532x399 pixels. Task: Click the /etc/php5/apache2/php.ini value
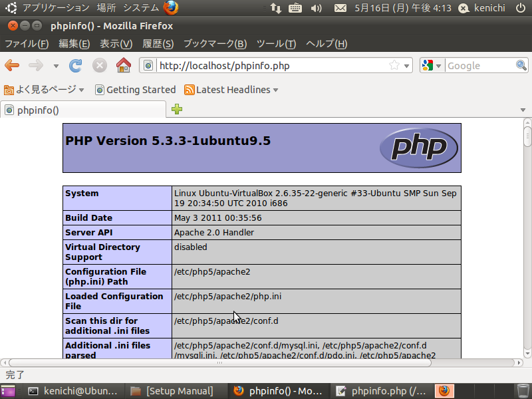[x=227, y=296]
